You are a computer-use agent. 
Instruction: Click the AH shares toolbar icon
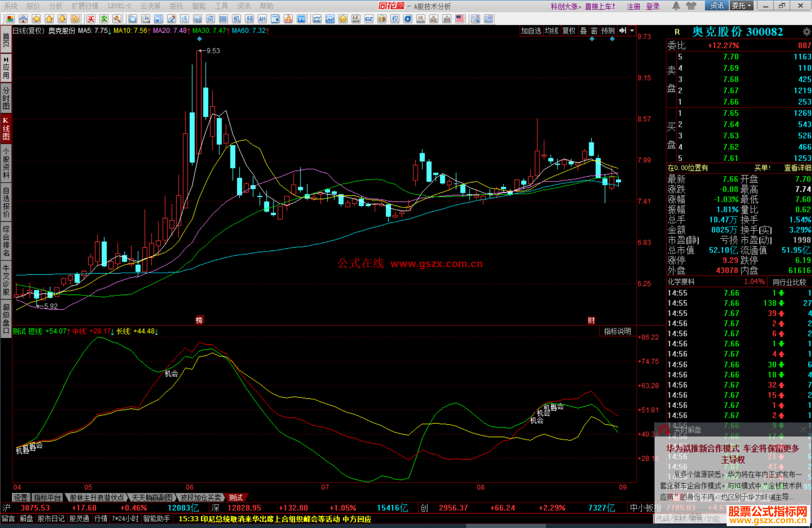coord(262,19)
